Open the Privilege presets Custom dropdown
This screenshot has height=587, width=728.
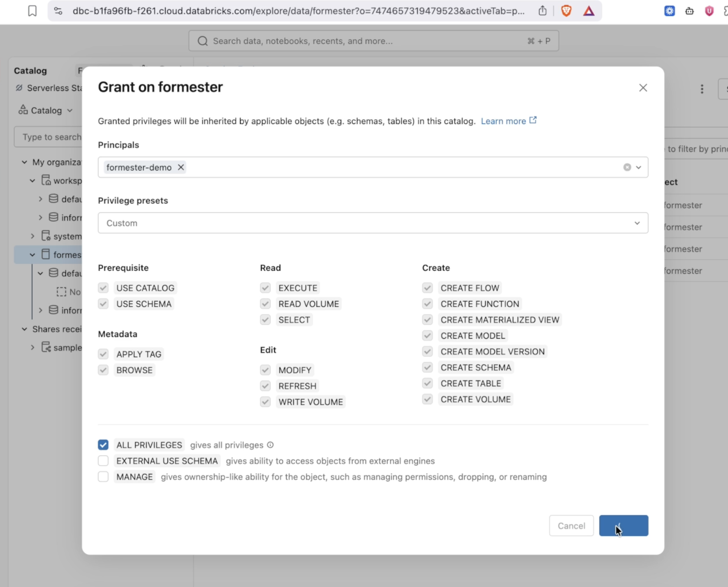[373, 223]
